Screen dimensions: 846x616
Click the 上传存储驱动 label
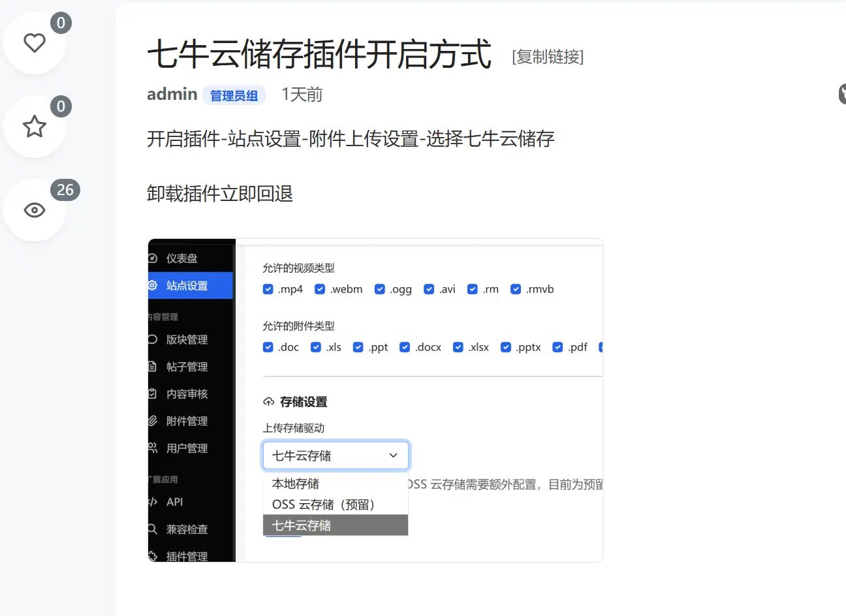pyautogui.click(x=294, y=428)
